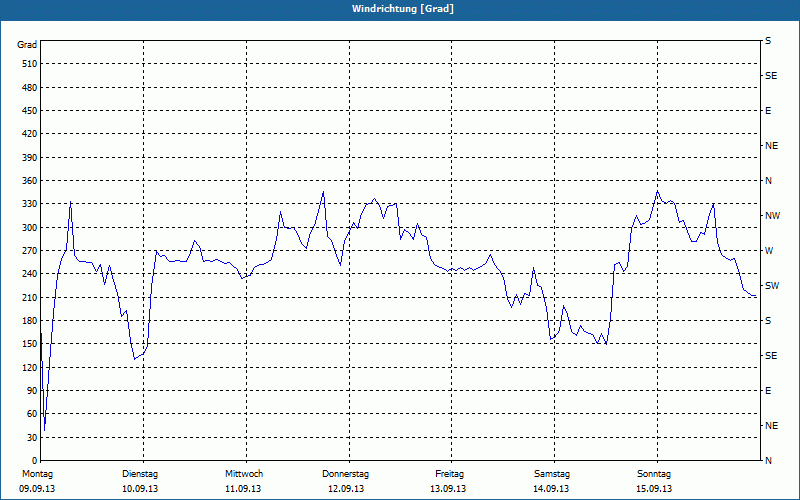Select the 270 value on the y-axis
This screenshot has height=500, width=800.
coord(30,251)
